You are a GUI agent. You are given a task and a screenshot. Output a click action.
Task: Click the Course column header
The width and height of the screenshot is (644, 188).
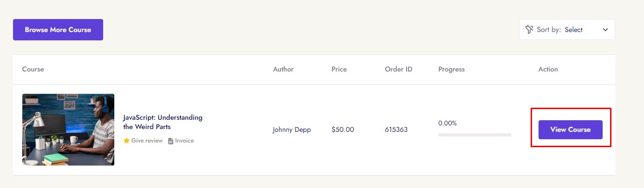coord(33,69)
